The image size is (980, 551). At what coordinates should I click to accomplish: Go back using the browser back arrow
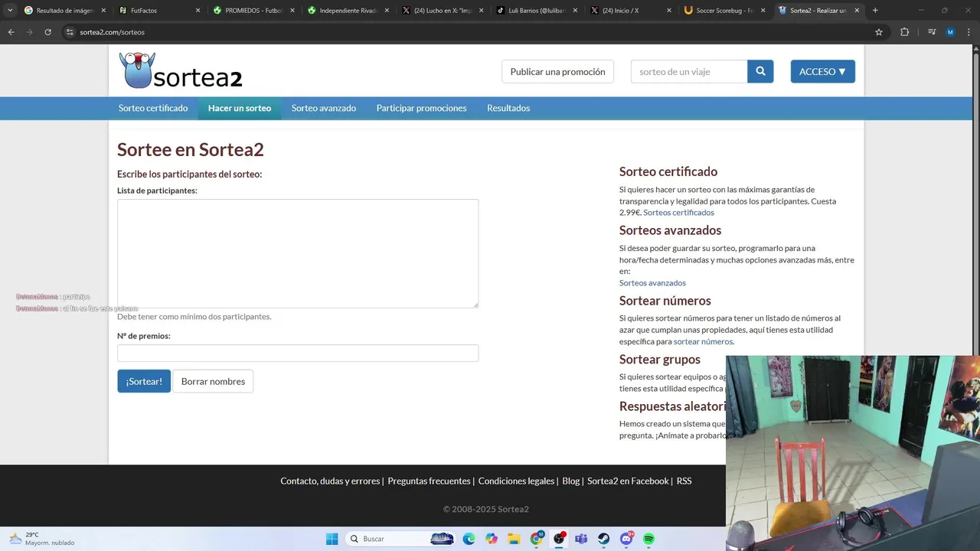pyautogui.click(x=11, y=32)
